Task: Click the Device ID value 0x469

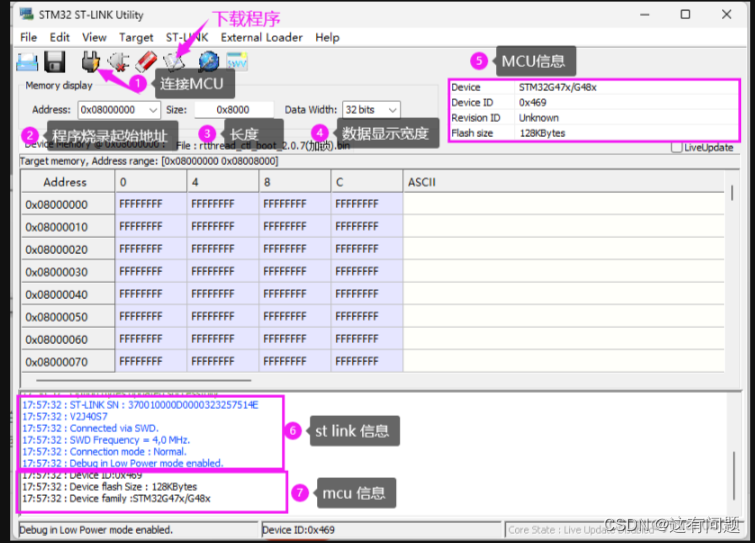Action: point(533,103)
